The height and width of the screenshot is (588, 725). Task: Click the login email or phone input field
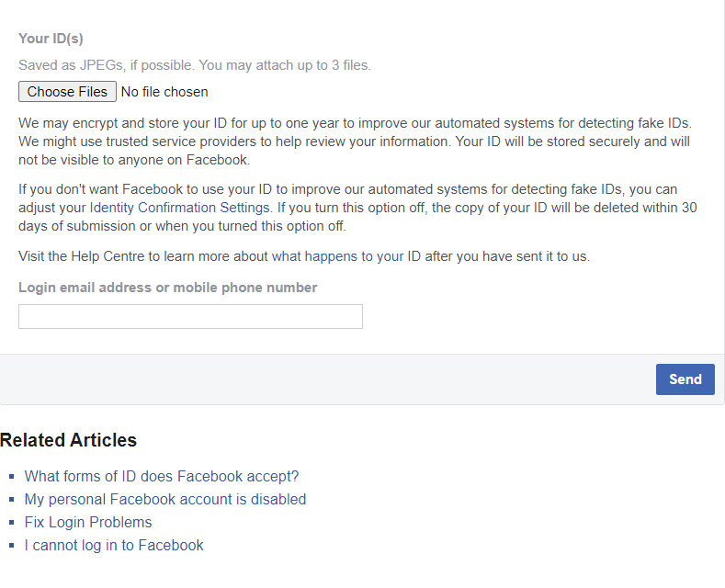[190, 317]
